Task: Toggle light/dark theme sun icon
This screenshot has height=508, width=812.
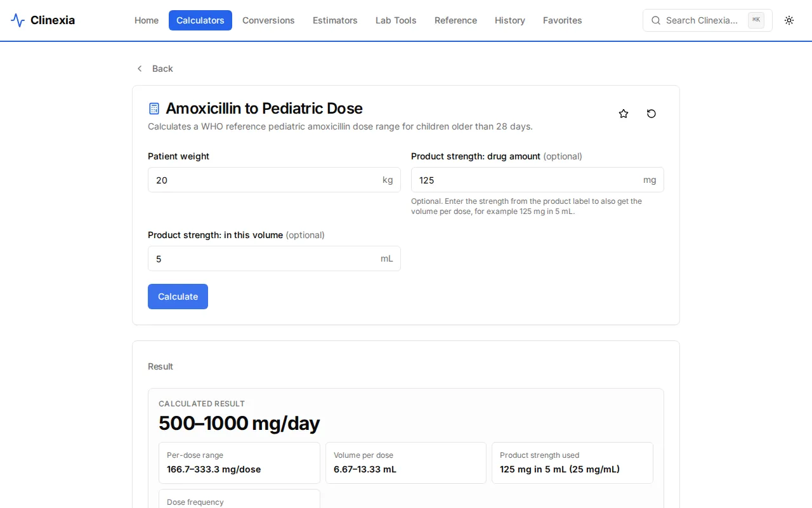Action: 789,20
